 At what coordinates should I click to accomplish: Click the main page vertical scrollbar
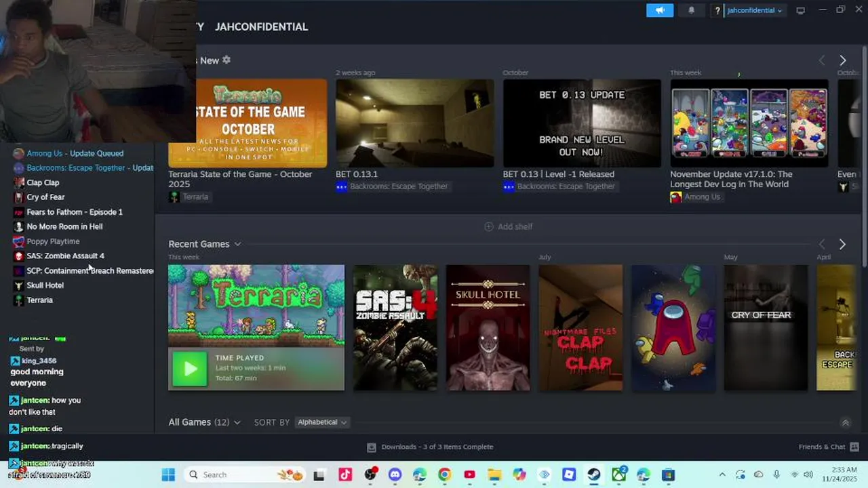(865, 156)
